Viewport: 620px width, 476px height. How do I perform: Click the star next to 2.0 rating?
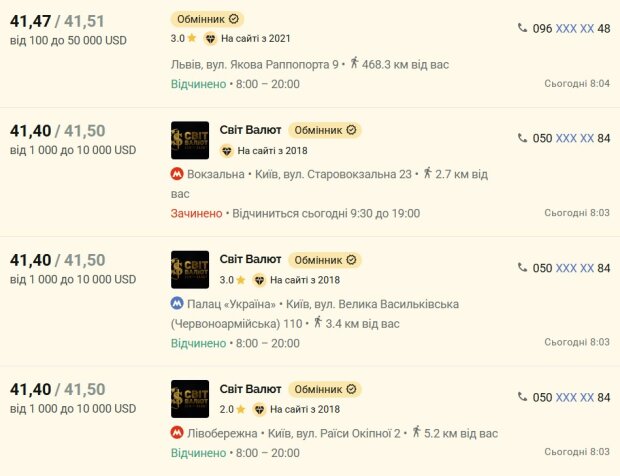pos(240,409)
